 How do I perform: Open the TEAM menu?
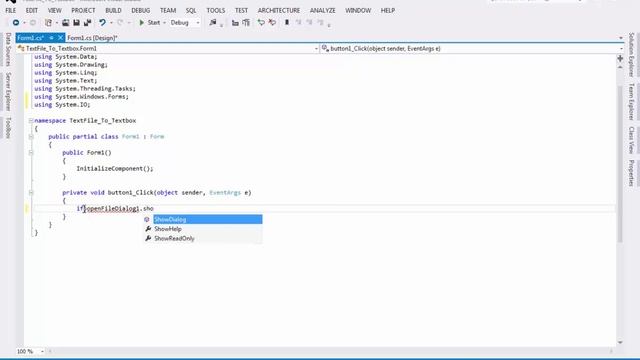coord(168,10)
